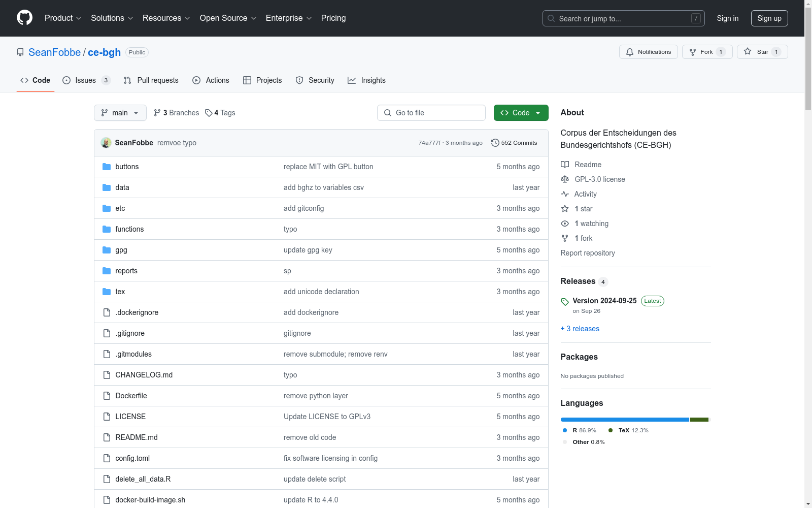Click the Sign up button
This screenshot has height=508, width=812.
769,18
